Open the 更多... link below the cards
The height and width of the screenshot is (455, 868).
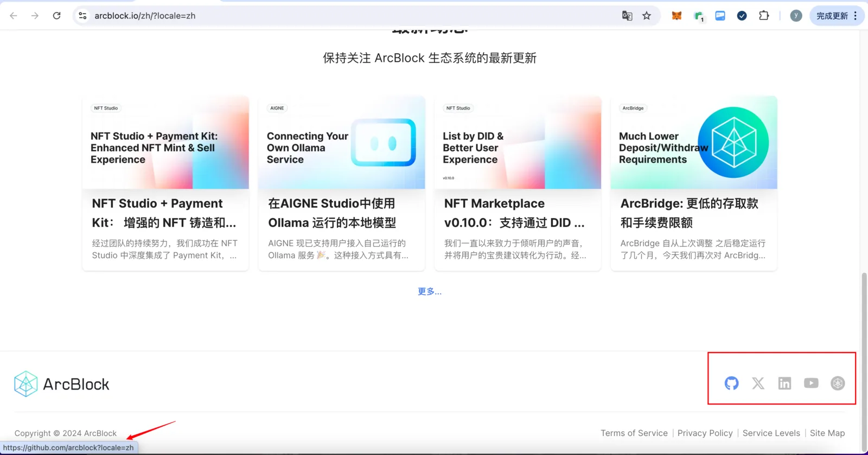(x=430, y=292)
